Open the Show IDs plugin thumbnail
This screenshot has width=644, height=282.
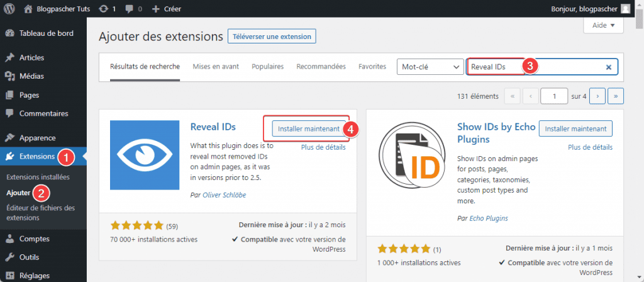click(x=412, y=155)
